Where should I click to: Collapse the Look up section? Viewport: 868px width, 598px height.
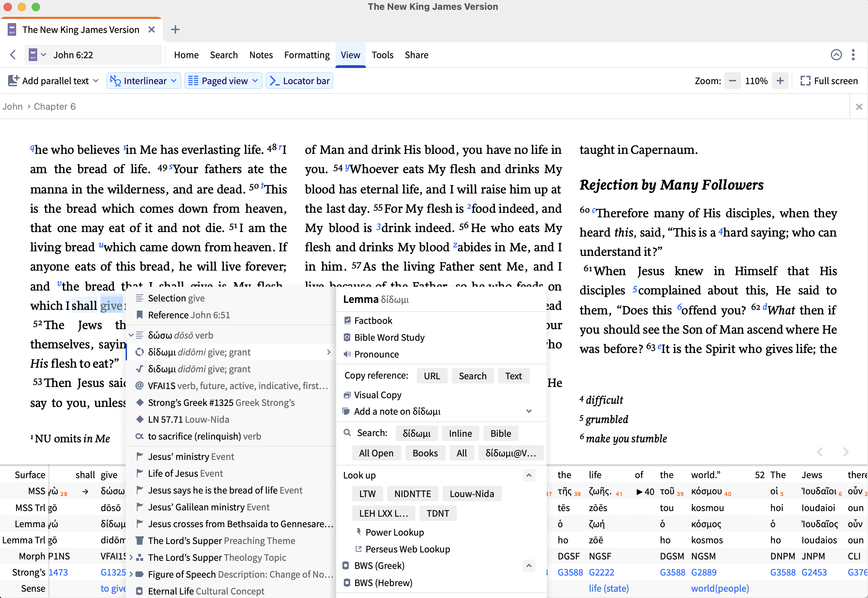(529, 475)
